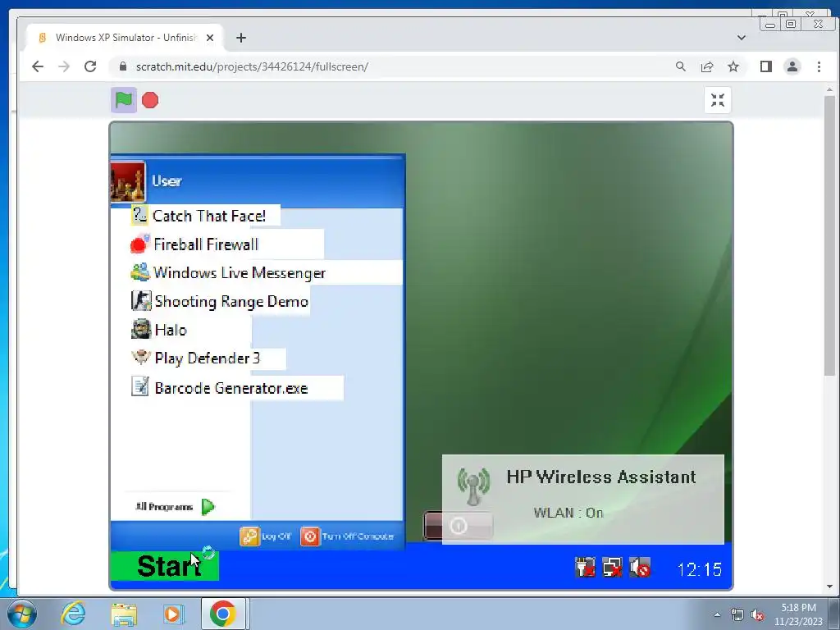
Task: Click the green Start button
Action: coord(164,566)
